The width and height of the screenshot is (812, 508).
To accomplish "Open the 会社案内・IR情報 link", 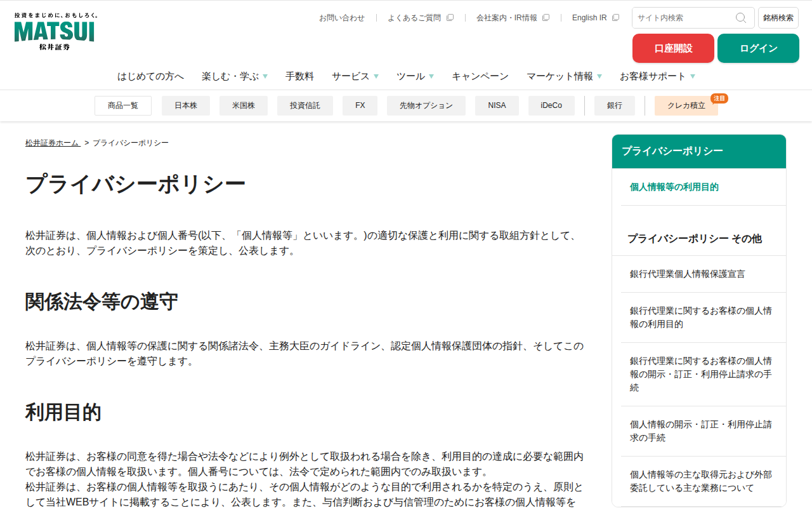I will click(507, 18).
